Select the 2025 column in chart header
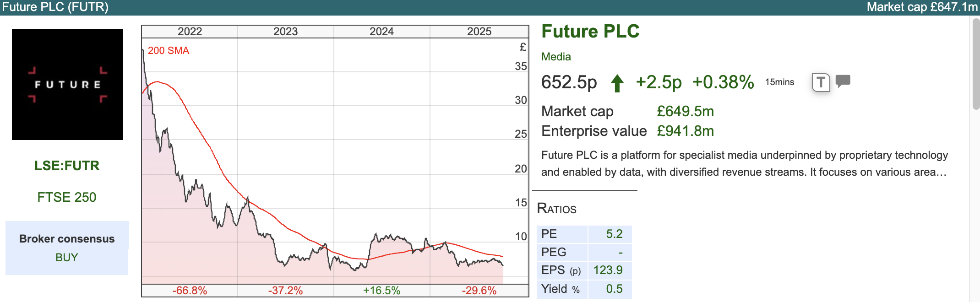The height and width of the screenshot is (302, 980). tap(479, 32)
